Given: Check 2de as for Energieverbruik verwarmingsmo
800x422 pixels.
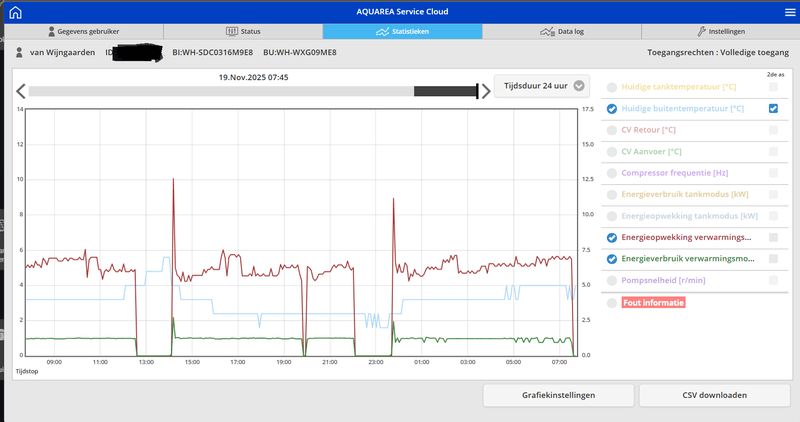Looking at the screenshot, I should [x=773, y=259].
